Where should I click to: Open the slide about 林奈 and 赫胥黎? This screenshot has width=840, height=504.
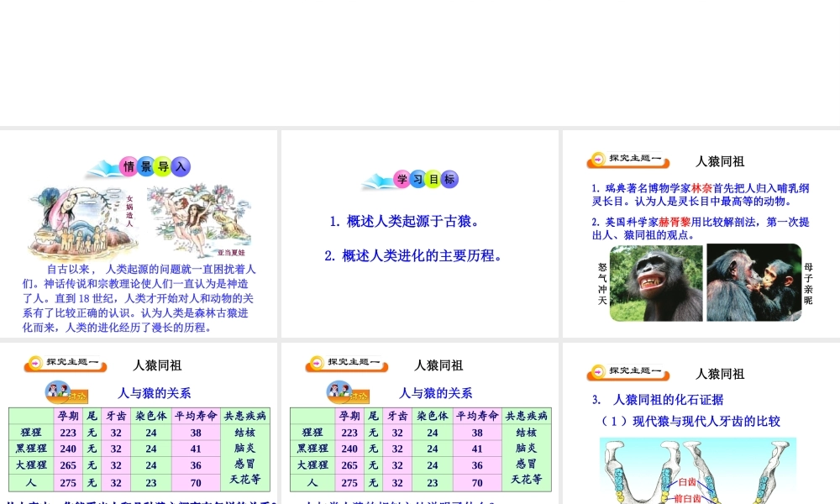point(701,234)
